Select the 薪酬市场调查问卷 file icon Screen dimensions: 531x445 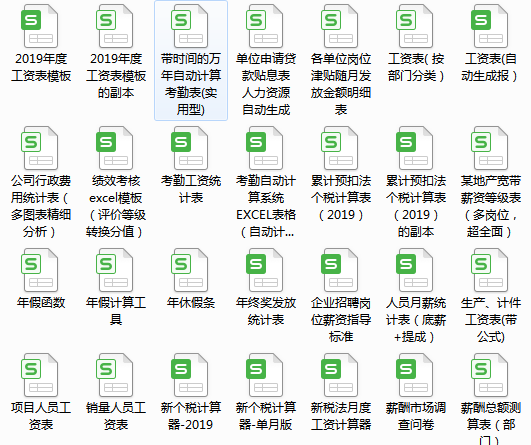(x=416, y=375)
